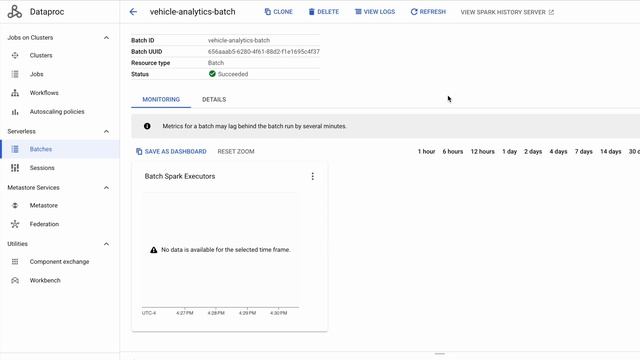
Task: Select the 1 hour time range
Action: (x=427, y=151)
